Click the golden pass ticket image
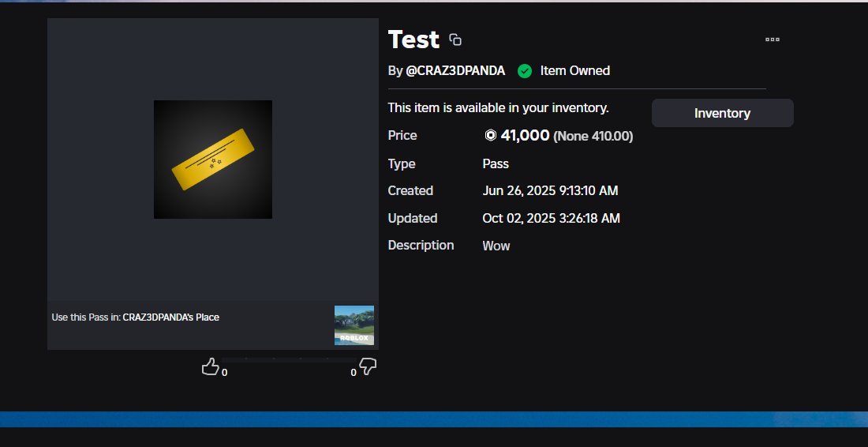This screenshot has width=868, height=447. click(212, 160)
